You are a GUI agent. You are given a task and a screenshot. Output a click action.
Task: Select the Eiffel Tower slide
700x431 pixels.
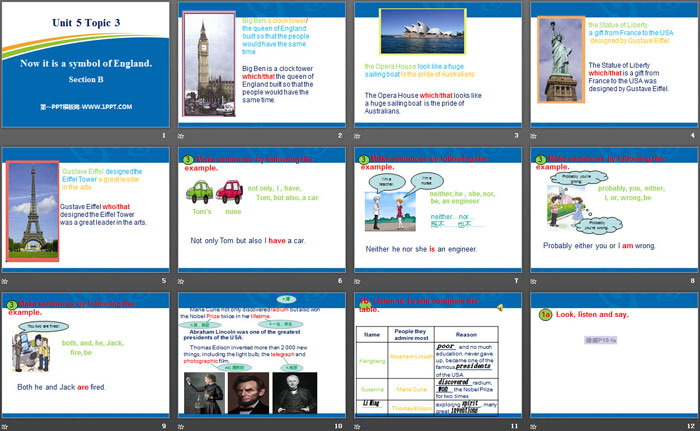(x=86, y=210)
